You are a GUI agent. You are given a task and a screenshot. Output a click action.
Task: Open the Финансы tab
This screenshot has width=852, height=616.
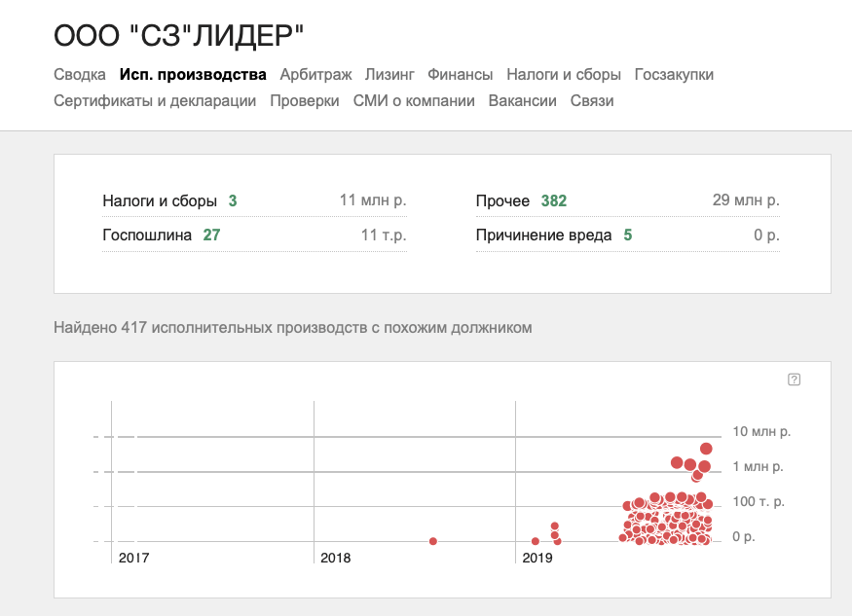pyautogui.click(x=461, y=74)
